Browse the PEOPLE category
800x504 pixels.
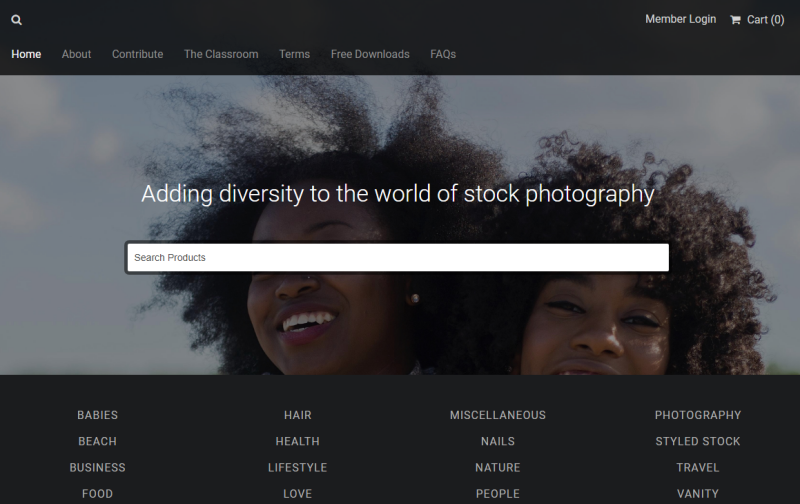coord(497,494)
